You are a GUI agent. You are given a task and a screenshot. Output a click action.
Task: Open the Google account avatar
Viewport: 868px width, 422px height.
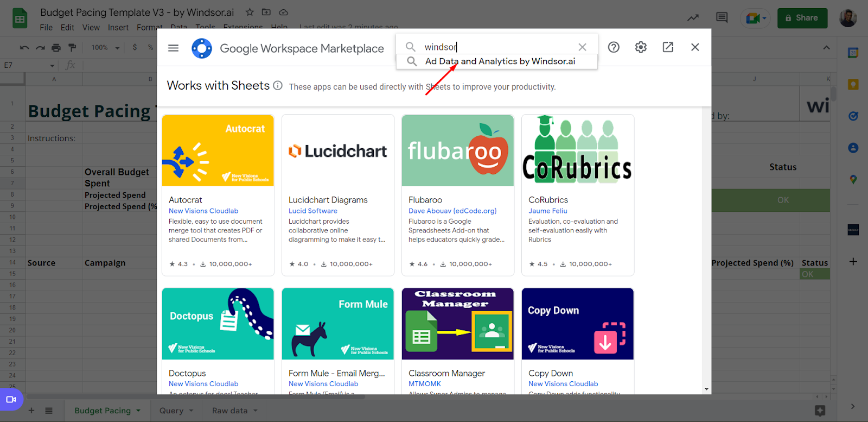click(x=848, y=18)
